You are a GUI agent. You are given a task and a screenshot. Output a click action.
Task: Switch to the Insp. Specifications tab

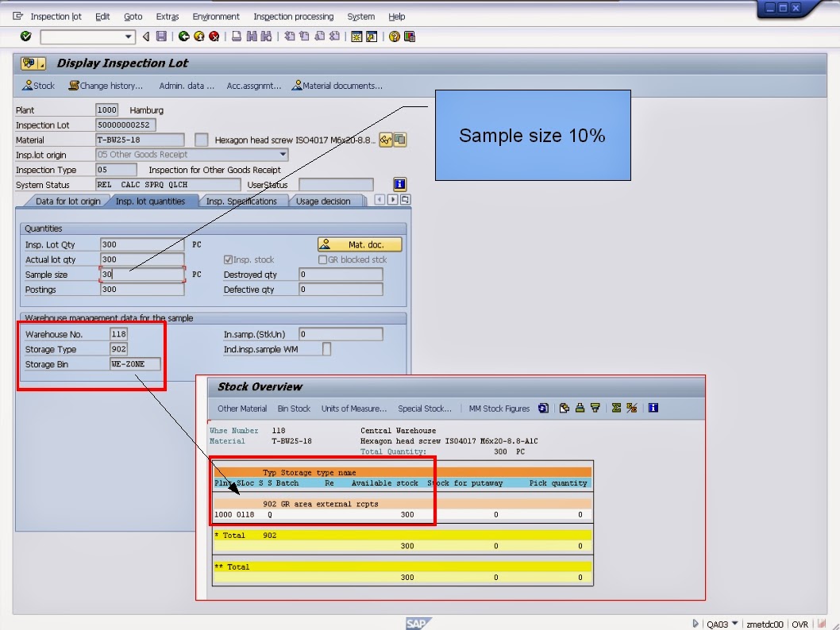click(245, 202)
